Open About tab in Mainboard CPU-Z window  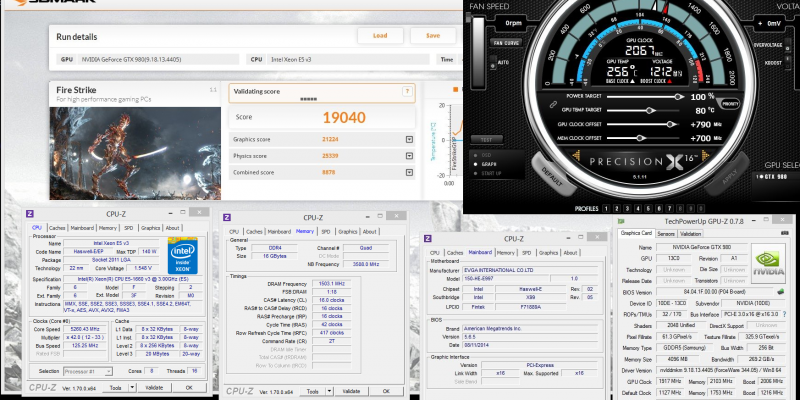pos(570,253)
